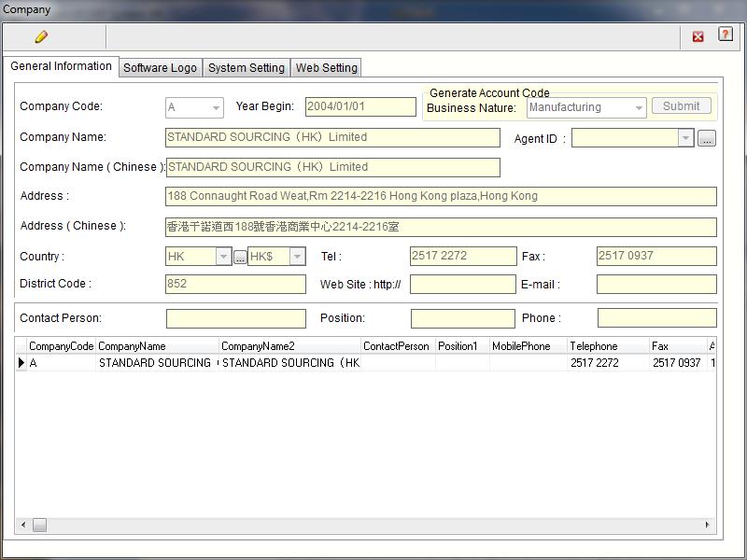The width and height of the screenshot is (747, 560).
Task: Open the Web Setting tab
Action: 326,67
